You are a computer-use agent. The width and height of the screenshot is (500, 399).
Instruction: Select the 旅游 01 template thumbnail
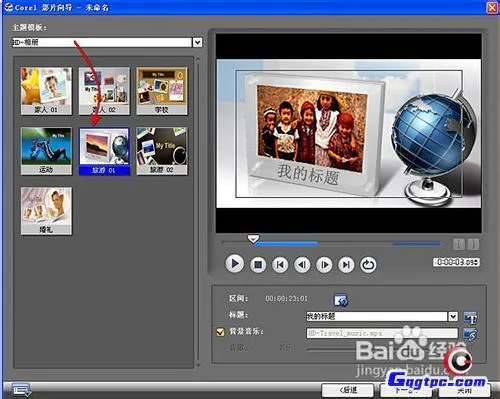click(x=104, y=151)
